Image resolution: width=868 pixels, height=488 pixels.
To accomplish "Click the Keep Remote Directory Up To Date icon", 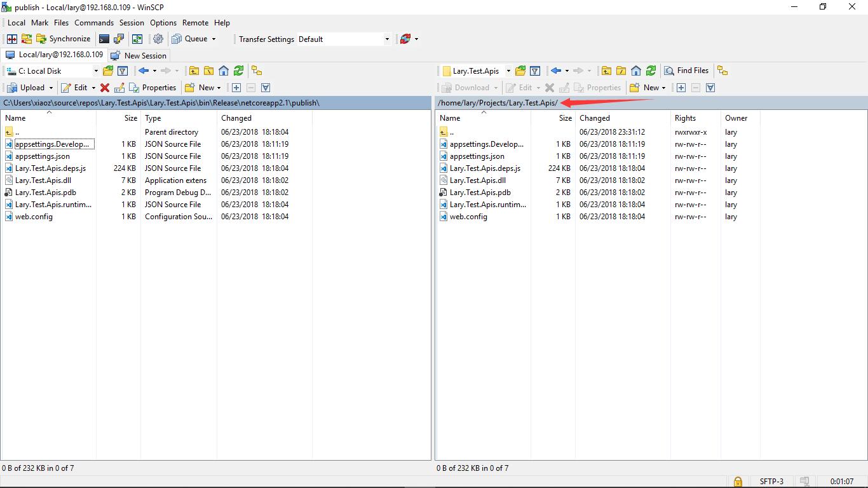I will 137,39.
